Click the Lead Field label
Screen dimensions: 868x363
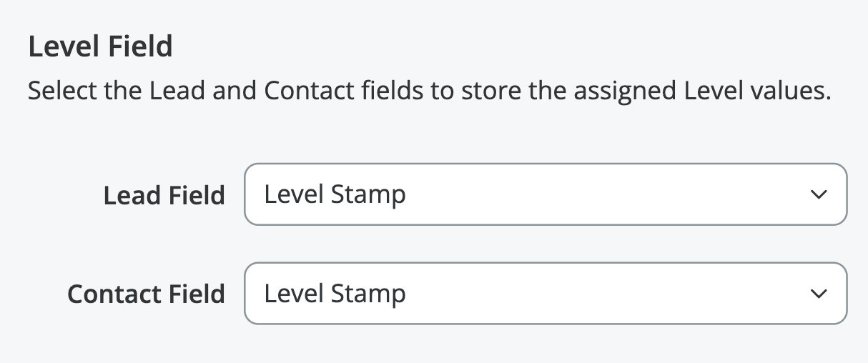click(164, 195)
